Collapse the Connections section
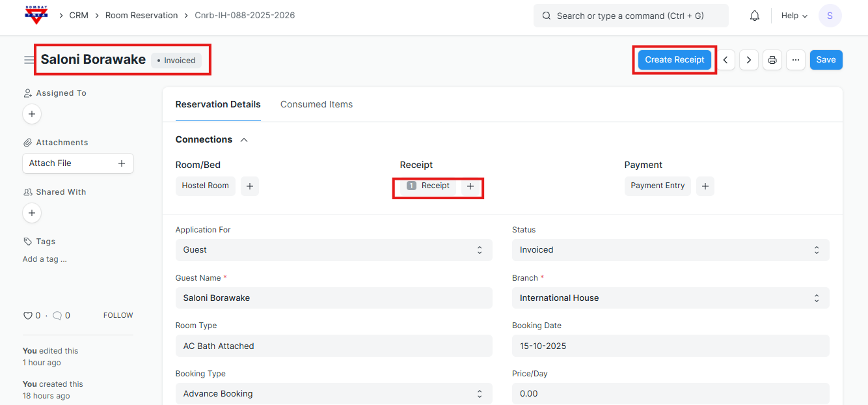Screen dimensions: 868x405 [x=244, y=140]
